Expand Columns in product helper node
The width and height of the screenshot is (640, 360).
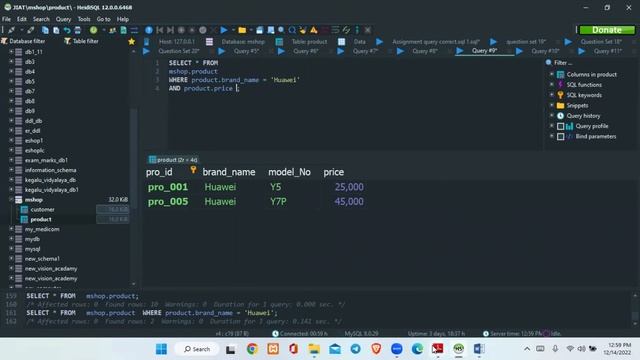[551, 74]
